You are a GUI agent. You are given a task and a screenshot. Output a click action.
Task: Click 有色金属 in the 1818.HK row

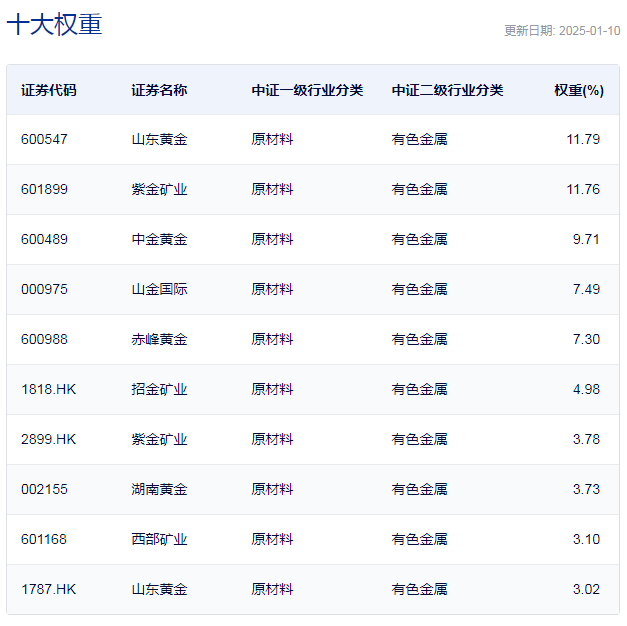pos(419,389)
